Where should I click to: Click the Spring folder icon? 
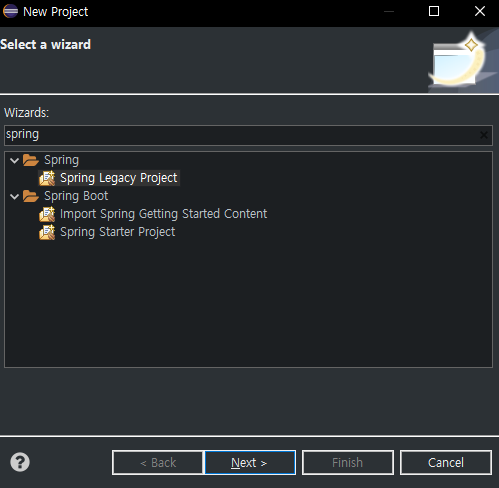(31, 160)
